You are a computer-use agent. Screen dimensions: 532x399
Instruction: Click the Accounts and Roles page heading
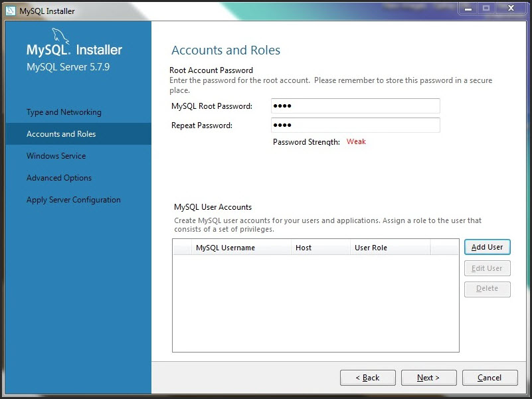click(226, 50)
